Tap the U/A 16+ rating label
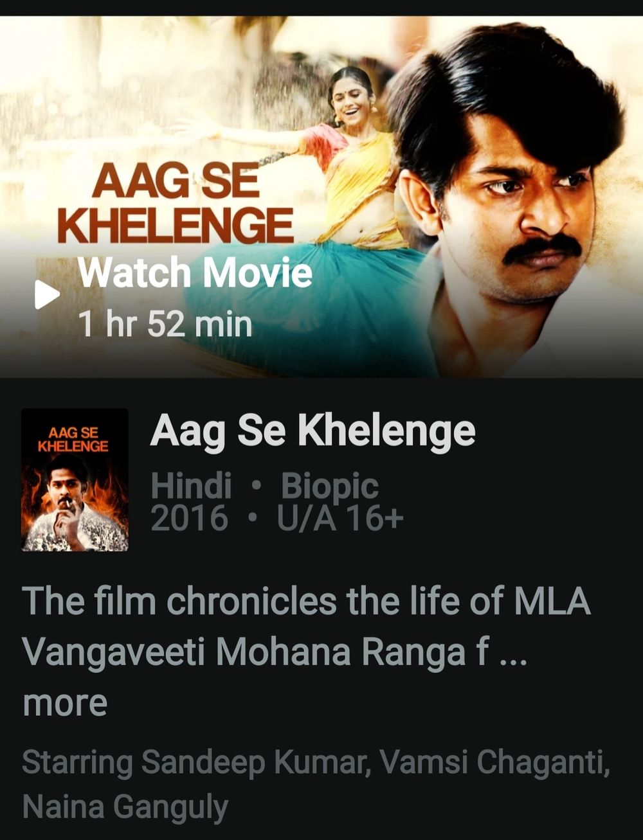The height and width of the screenshot is (840, 643). click(340, 518)
